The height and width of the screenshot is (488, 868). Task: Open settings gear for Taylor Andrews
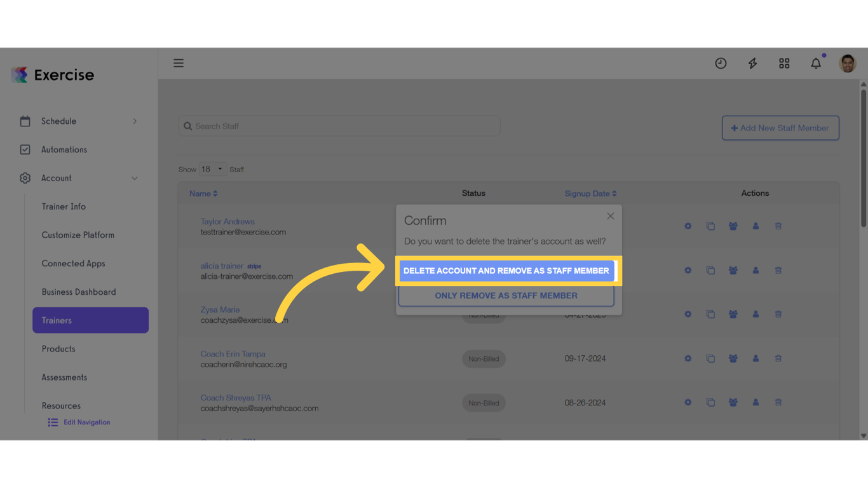click(x=688, y=226)
